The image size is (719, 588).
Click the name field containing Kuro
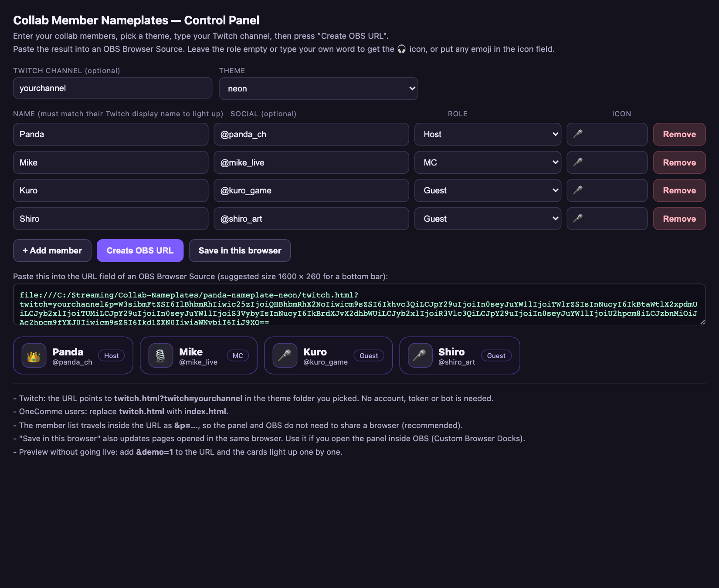(111, 190)
